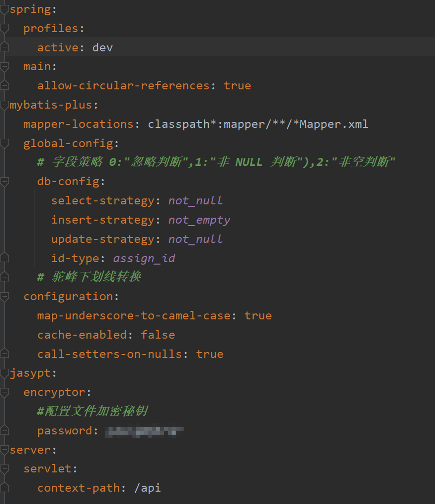Click the fold-end marker beside context-path
The width and height of the screenshot is (435, 504).
[x=4, y=488]
